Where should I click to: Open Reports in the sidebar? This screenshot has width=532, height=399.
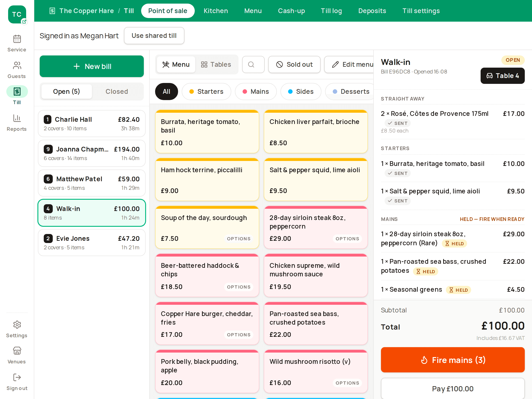pos(17,123)
